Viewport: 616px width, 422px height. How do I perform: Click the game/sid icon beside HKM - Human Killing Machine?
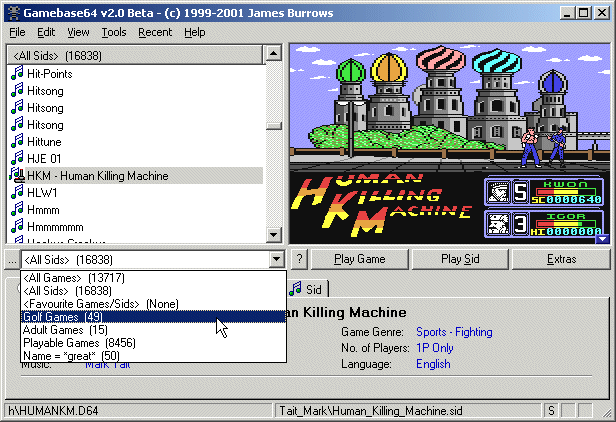tap(17, 175)
